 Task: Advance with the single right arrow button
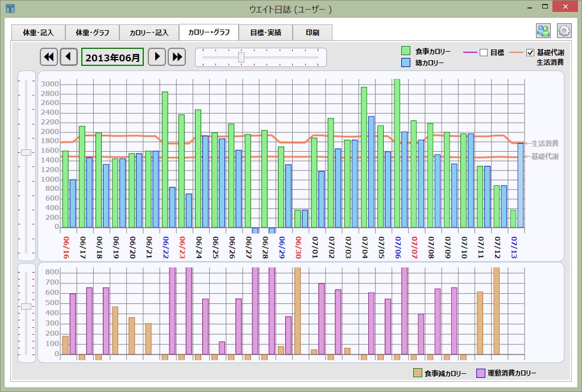(157, 57)
